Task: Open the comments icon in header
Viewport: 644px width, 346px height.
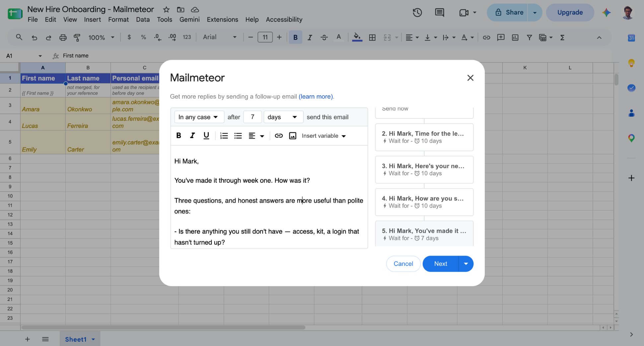Action: pos(439,13)
